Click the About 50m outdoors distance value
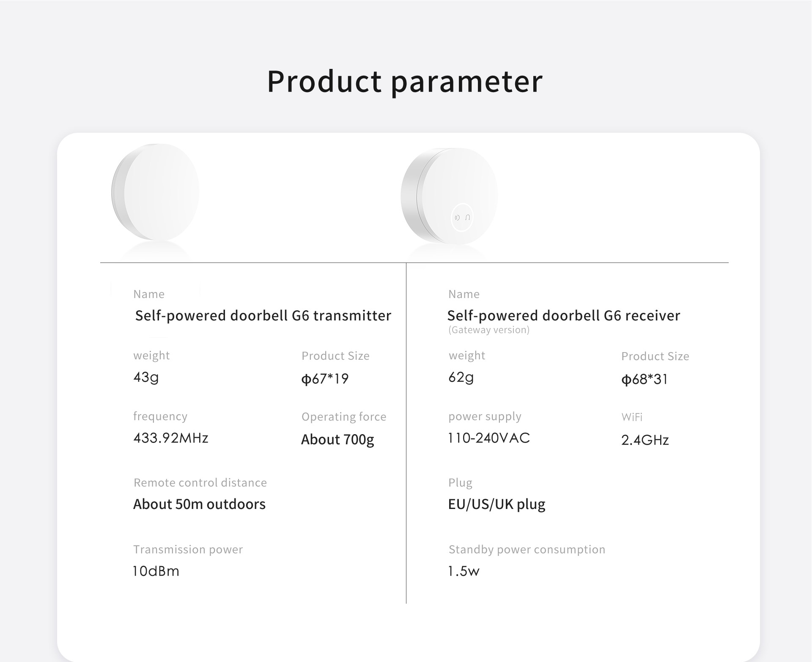This screenshot has height=662, width=812. pos(199,504)
